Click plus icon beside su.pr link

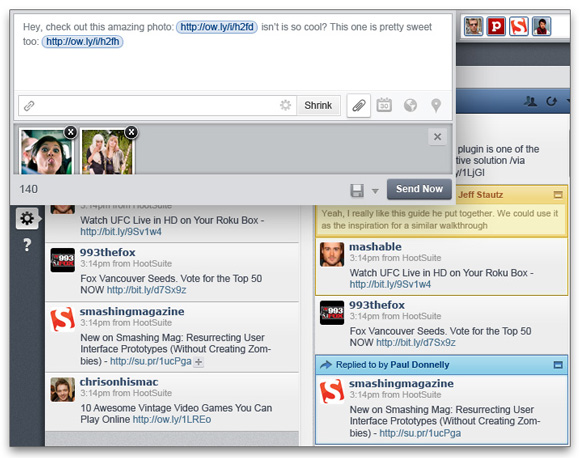199,362
